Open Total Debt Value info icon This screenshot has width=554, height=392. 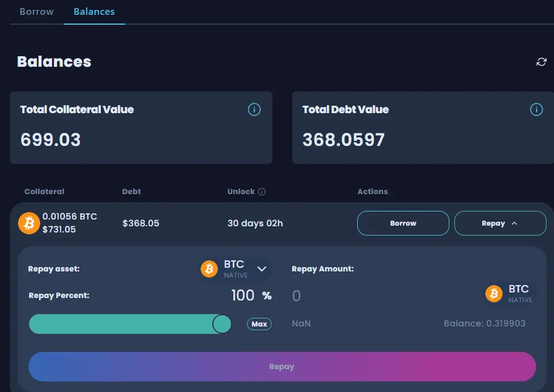point(536,109)
